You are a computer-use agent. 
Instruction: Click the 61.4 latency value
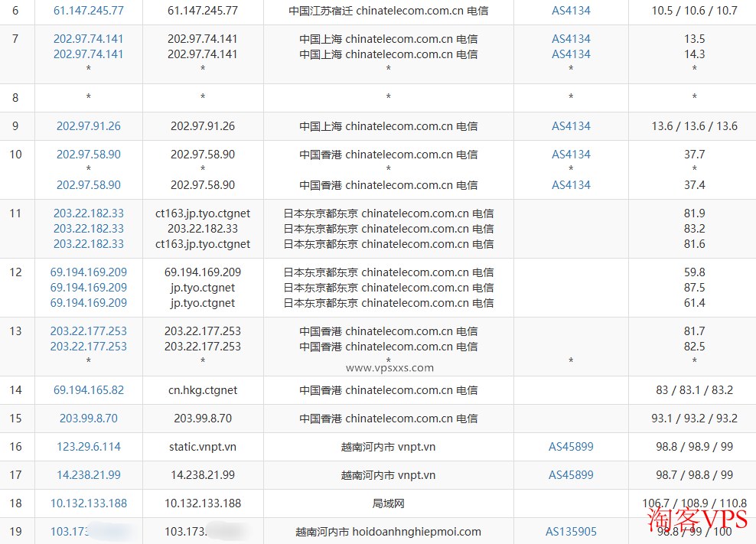[x=694, y=303]
